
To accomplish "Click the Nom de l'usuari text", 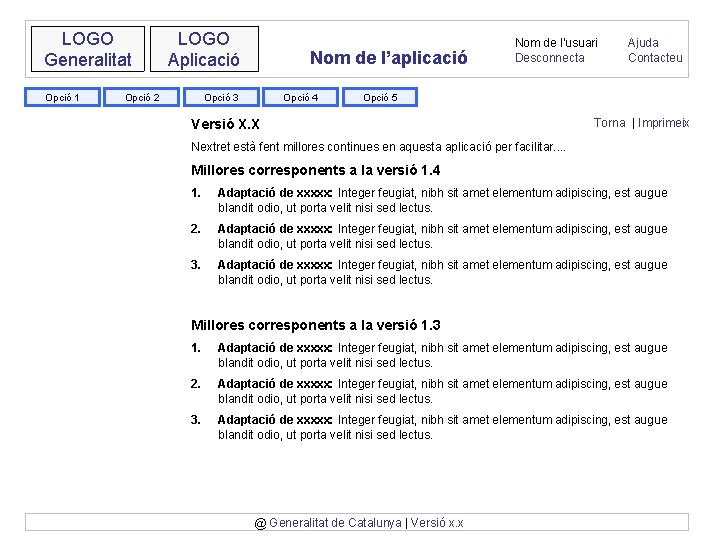I will pyautogui.click(x=556, y=43).
